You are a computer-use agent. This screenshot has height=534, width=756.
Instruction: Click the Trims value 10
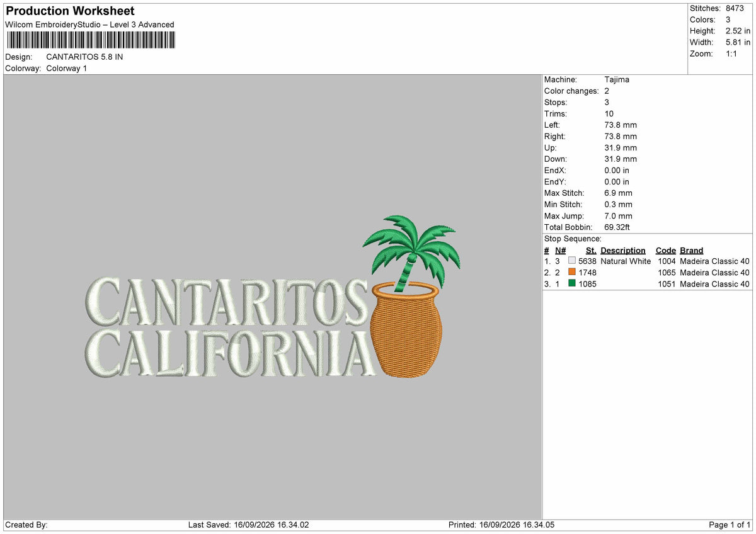[609, 114]
